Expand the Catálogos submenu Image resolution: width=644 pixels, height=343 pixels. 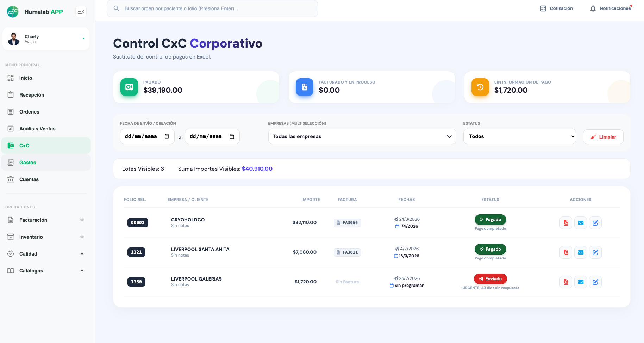click(x=46, y=271)
